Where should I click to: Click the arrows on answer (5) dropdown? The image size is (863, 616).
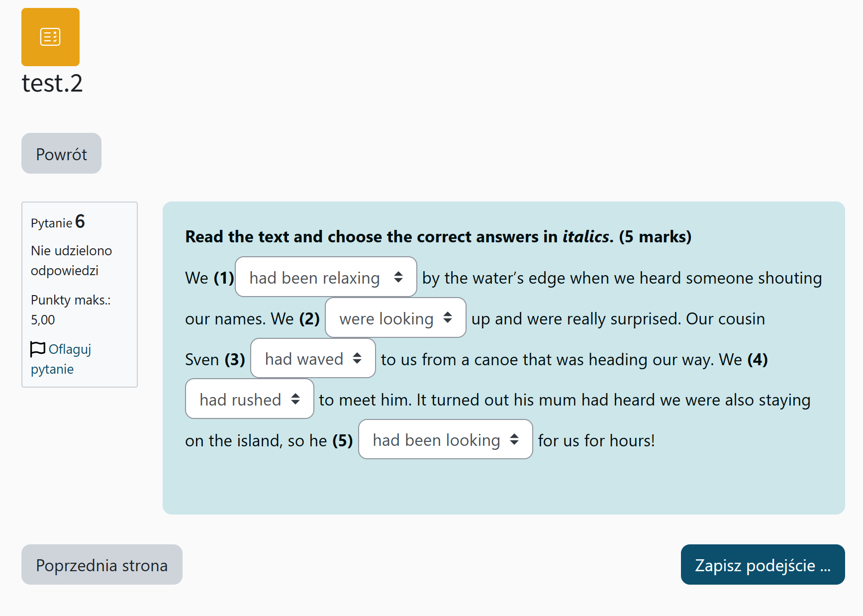pyautogui.click(x=514, y=439)
